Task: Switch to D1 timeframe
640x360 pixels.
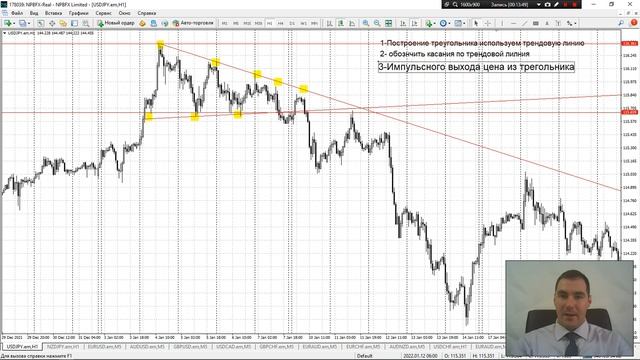Action: 292,24
